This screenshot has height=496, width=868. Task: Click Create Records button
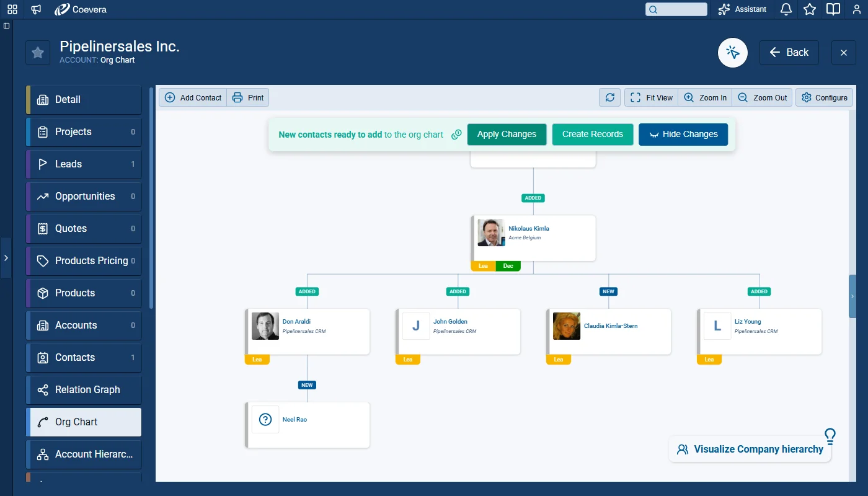(x=593, y=135)
